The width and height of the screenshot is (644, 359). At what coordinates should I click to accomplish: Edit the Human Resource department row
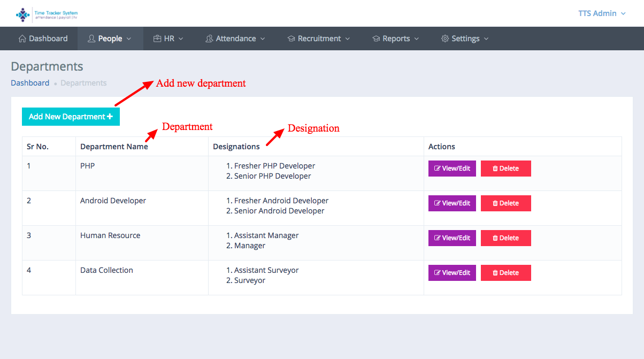tap(452, 238)
